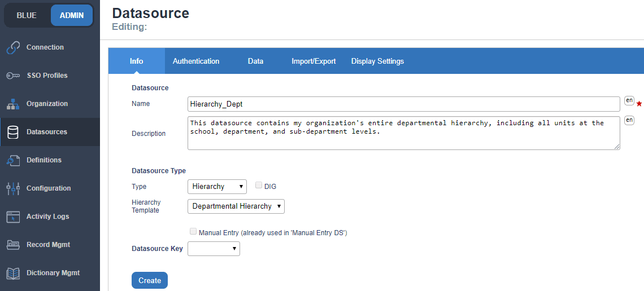Viewport: 644px width, 291px height.
Task: Switch to ADMIN mode
Action: (x=72, y=16)
